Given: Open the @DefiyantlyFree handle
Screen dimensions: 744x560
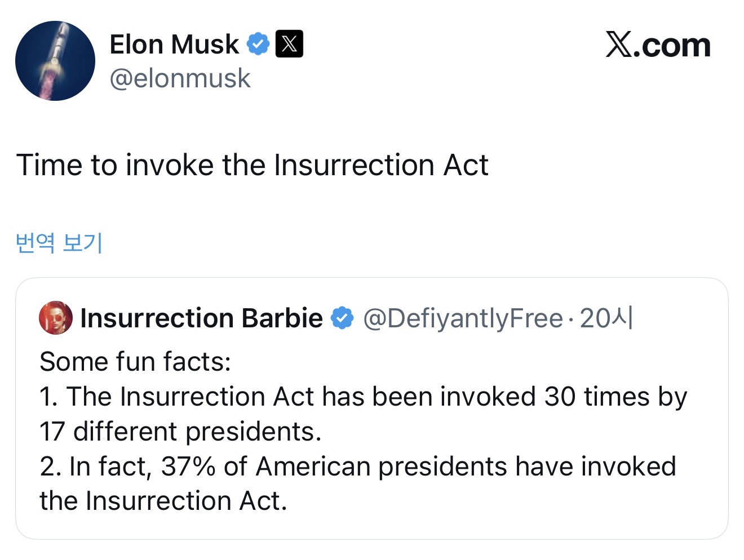Looking at the screenshot, I should (463, 318).
